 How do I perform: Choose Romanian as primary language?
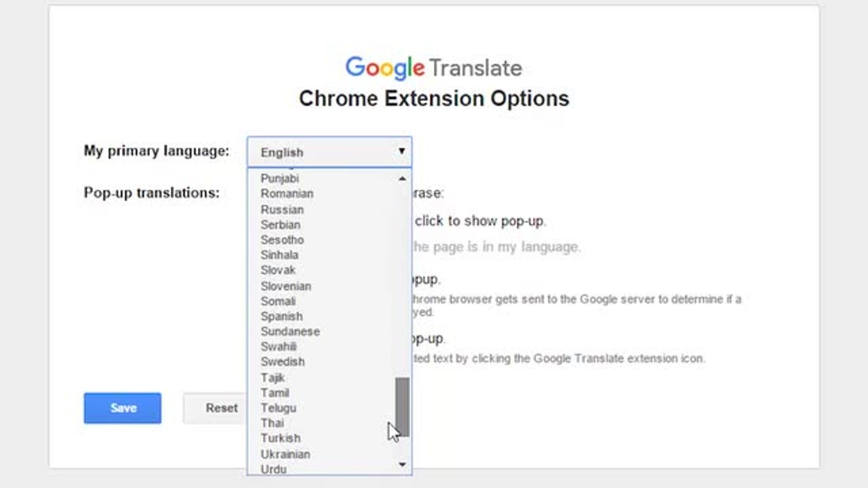point(287,193)
